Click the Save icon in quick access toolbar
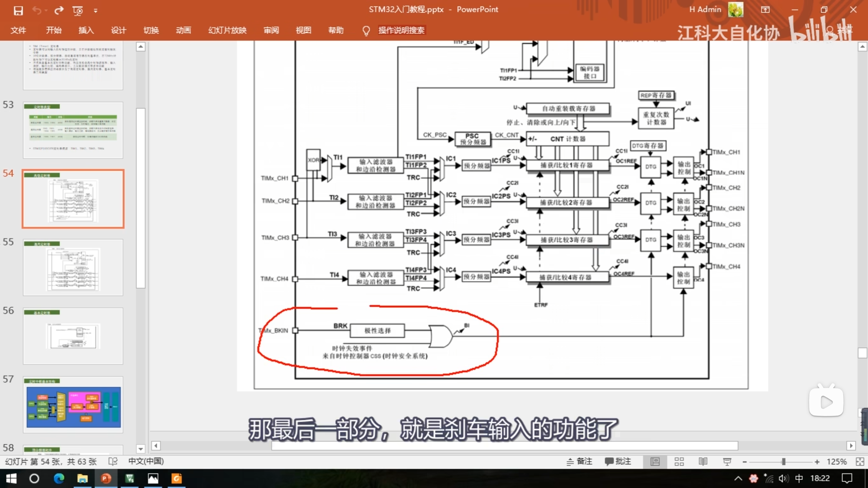The width and height of the screenshot is (868, 488). coord(18,11)
